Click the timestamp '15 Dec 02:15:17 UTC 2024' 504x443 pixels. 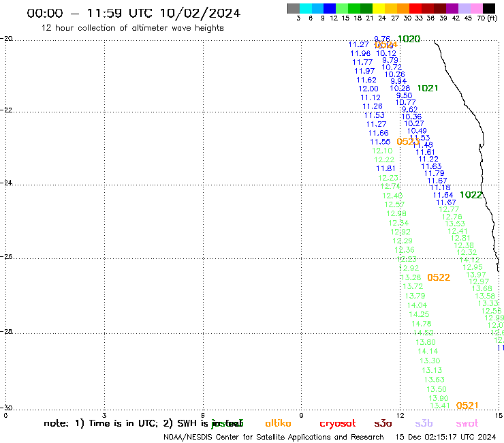[x=445, y=438]
